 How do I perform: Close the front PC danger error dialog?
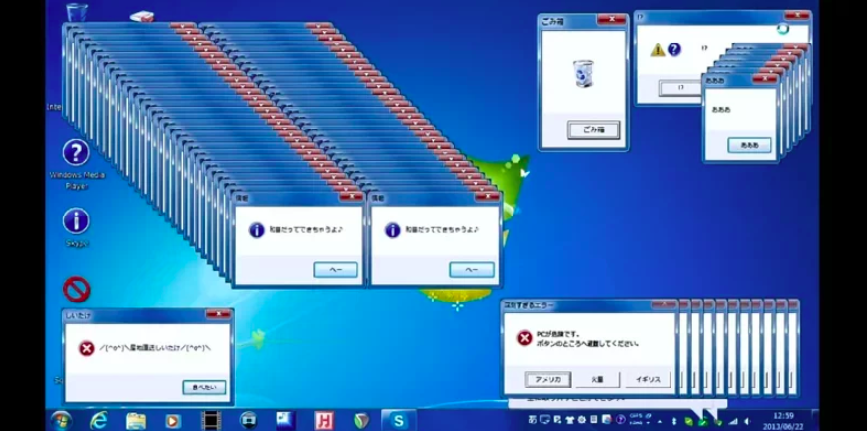pos(664,304)
